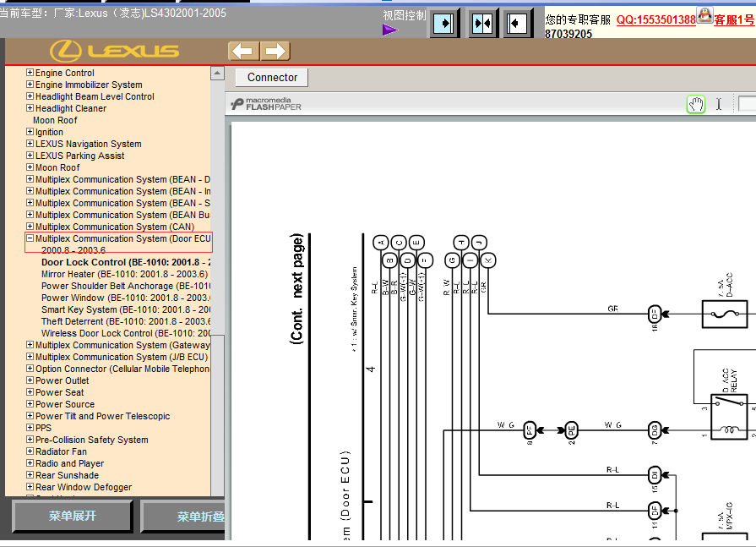Viewport: 756px width, 547px height.
Task: Open the Connector tab
Action: click(272, 77)
